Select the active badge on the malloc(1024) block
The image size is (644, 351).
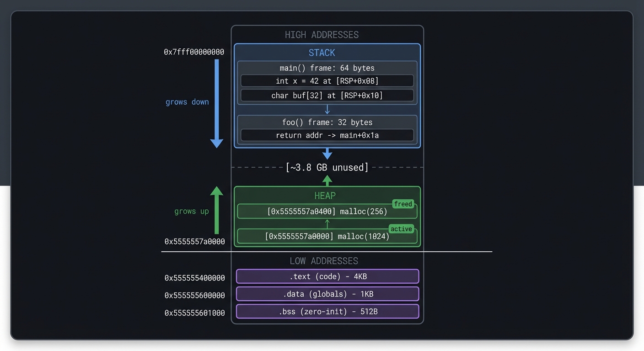[x=401, y=229]
